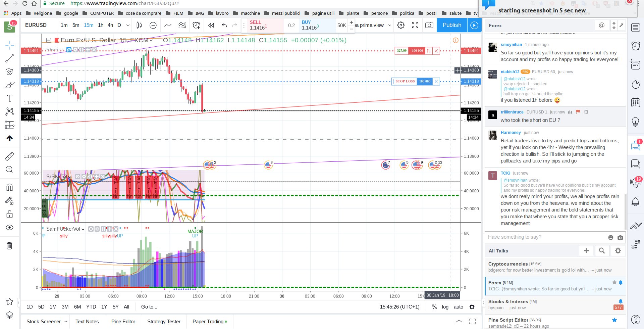Open the Pine Editor tab
644x329 pixels.
coord(123,322)
